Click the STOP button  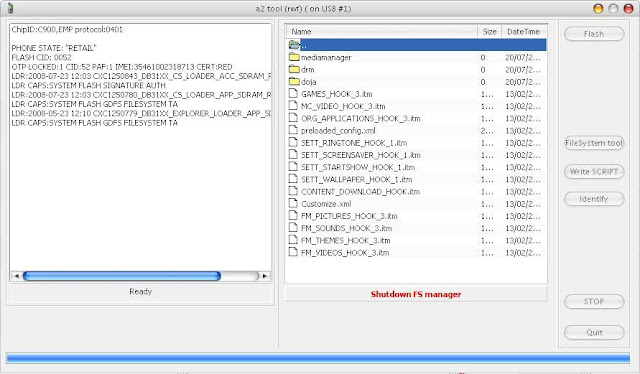(594, 302)
